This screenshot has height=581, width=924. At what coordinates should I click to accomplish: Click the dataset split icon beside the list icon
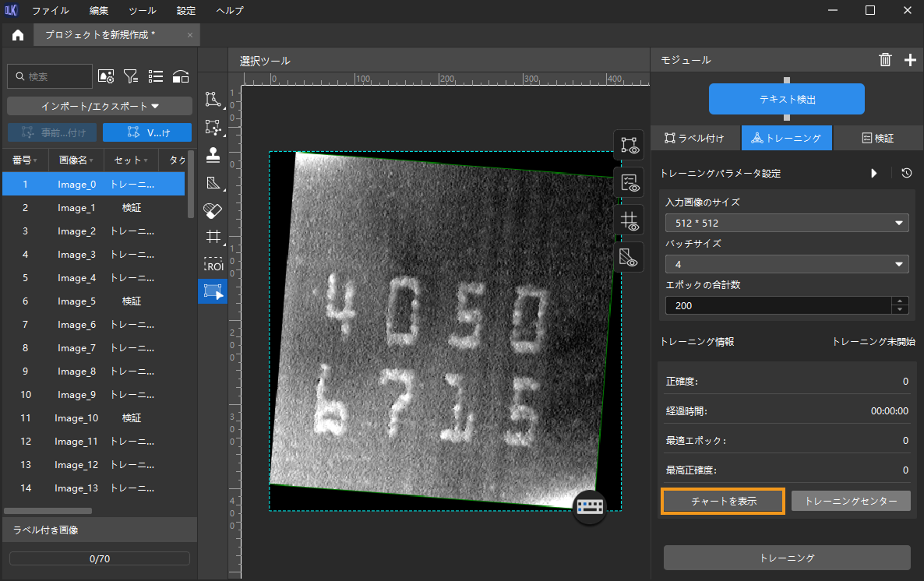click(180, 76)
